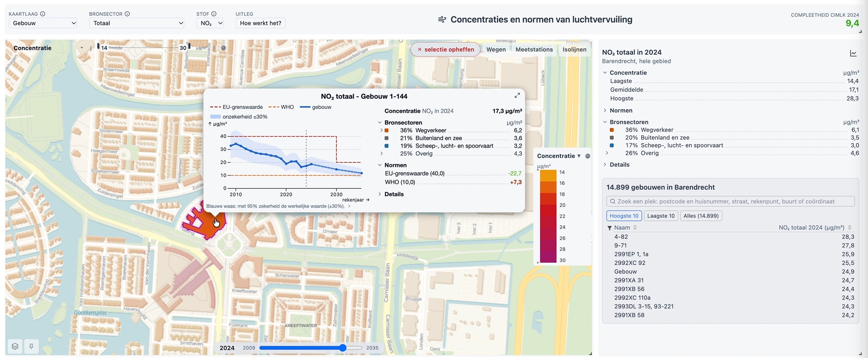Click the info icon next to STOF
868x358 pixels.
214,14
